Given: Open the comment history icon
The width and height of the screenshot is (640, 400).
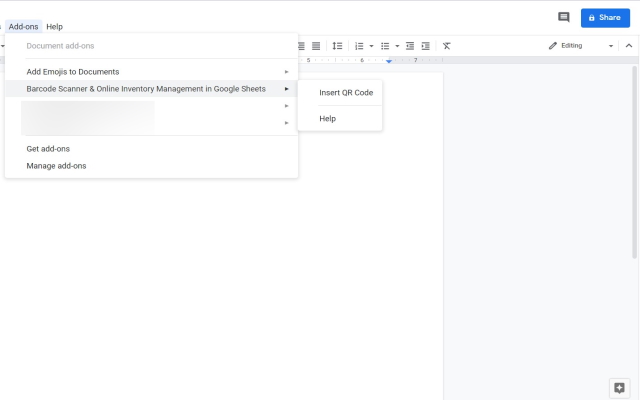Looking at the screenshot, I should click(564, 17).
